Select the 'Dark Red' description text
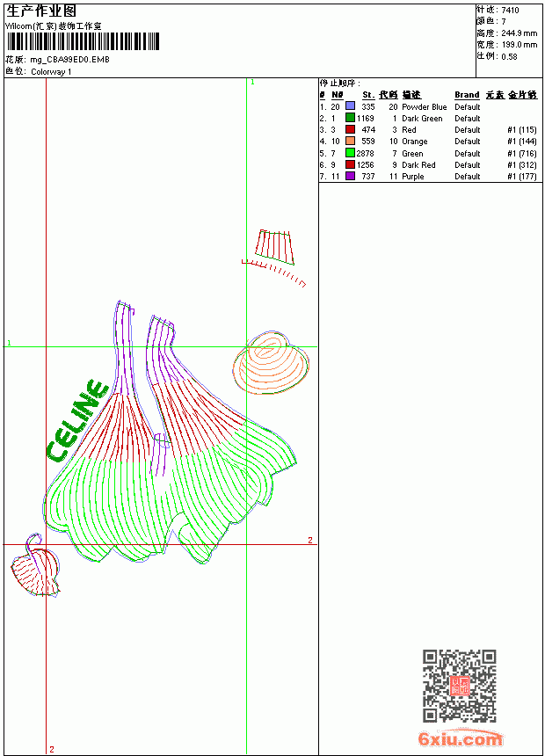 point(418,165)
